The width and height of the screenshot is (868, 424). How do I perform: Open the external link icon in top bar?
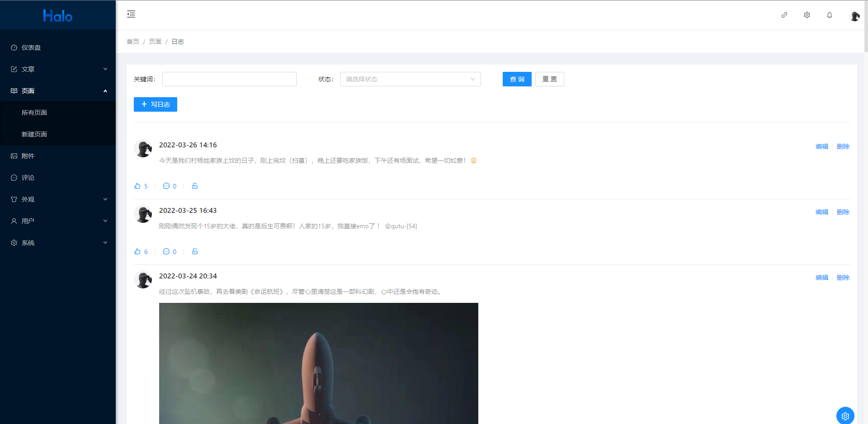[784, 15]
